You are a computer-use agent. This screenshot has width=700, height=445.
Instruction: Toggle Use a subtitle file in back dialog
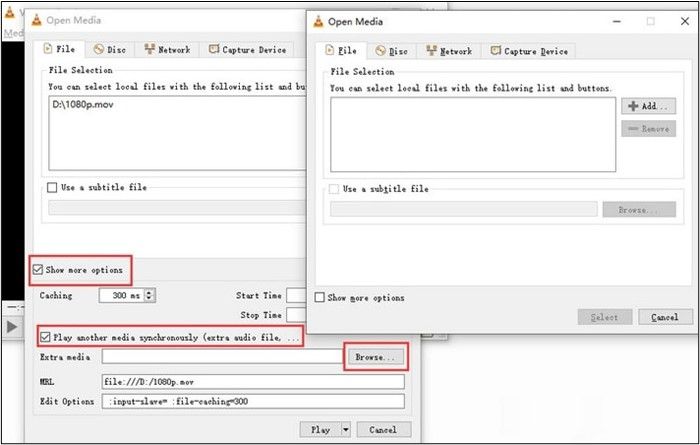click(x=52, y=187)
